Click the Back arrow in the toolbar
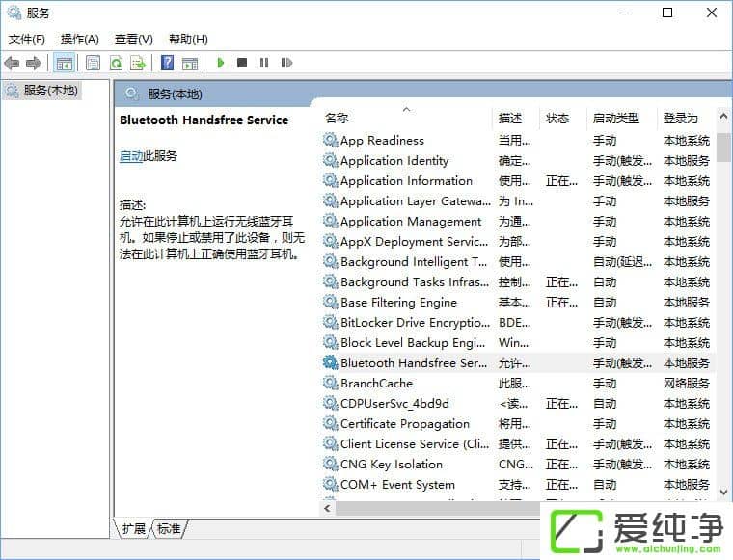 (x=12, y=63)
